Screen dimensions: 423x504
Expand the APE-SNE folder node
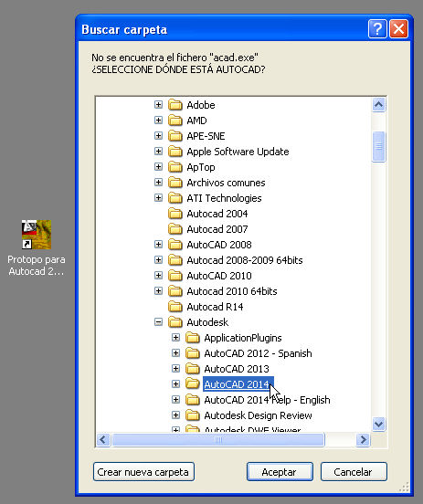click(158, 136)
